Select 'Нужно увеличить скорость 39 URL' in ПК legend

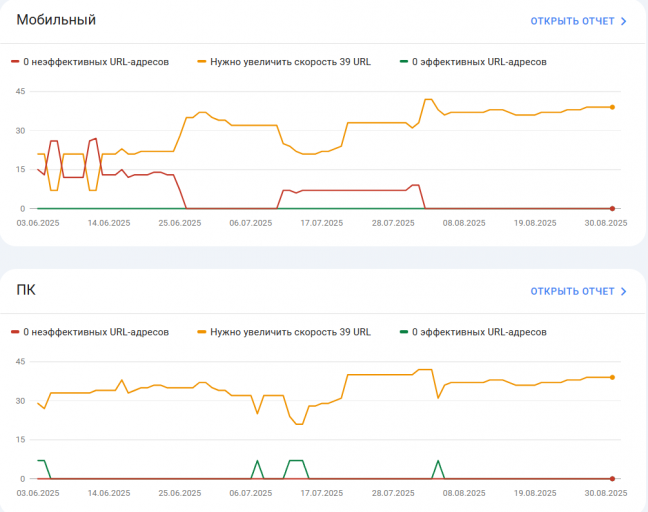[291, 332]
